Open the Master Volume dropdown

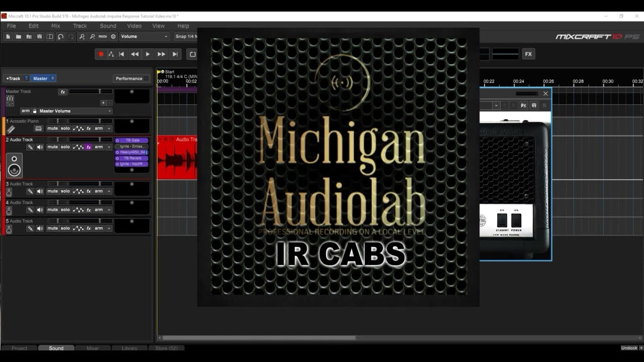point(75,111)
